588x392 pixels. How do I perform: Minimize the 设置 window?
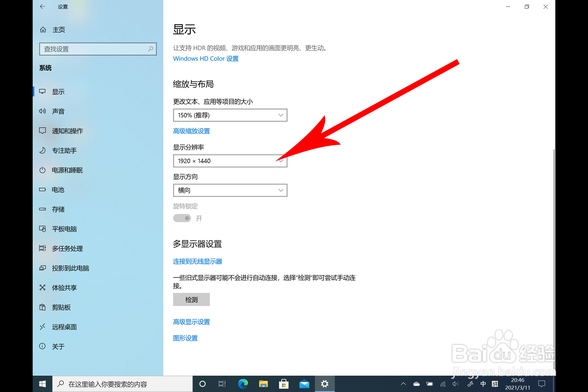point(508,7)
